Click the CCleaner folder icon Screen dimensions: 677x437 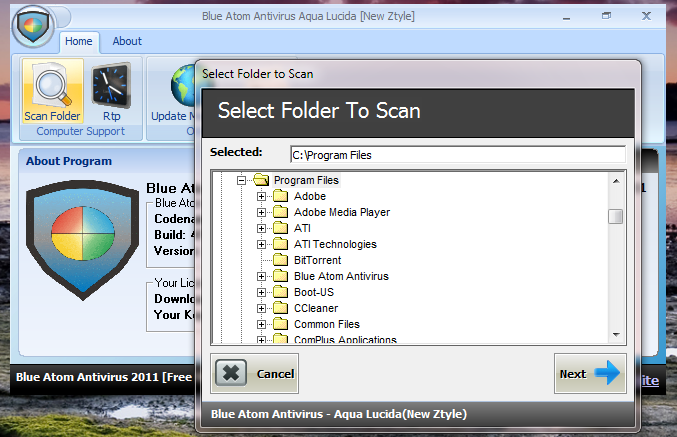point(281,308)
